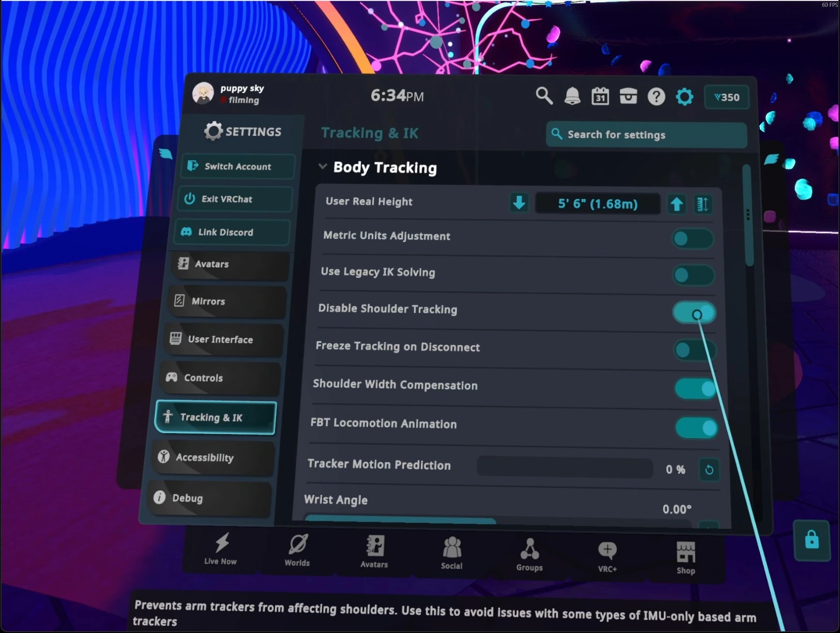Reset Tracker Motion Prediction value
Screen dimensions: 840x633
click(709, 470)
